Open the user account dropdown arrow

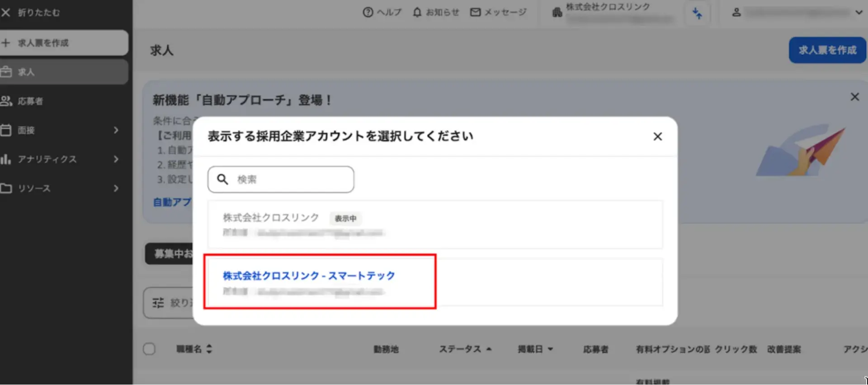[859, 12]
